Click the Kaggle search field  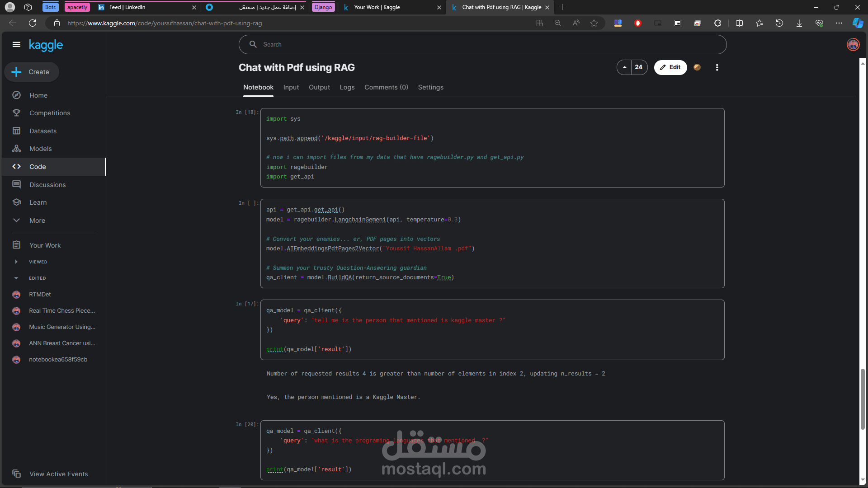tap(482, 44)
